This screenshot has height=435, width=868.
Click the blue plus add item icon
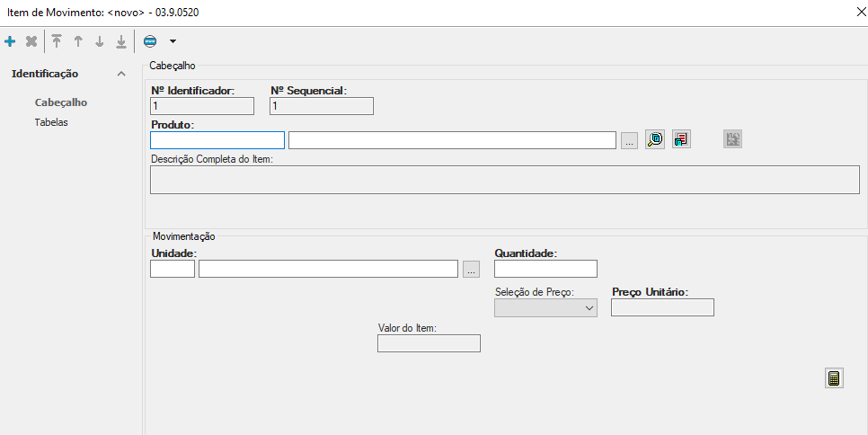tap(10, 41)
